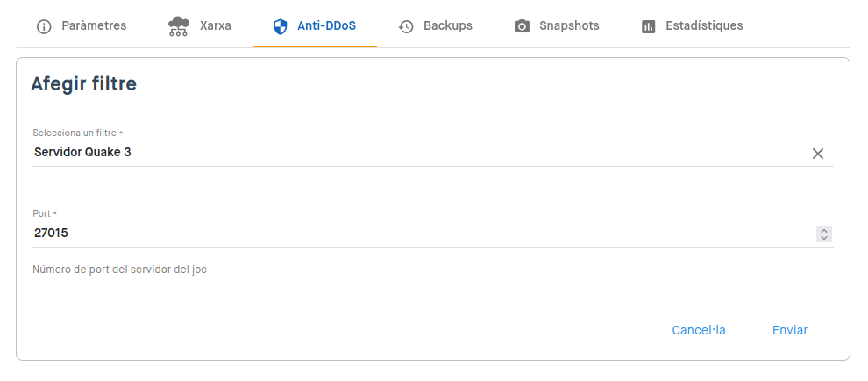Open the Paràmetres tab
868x381 pixels.
(94, 25)
